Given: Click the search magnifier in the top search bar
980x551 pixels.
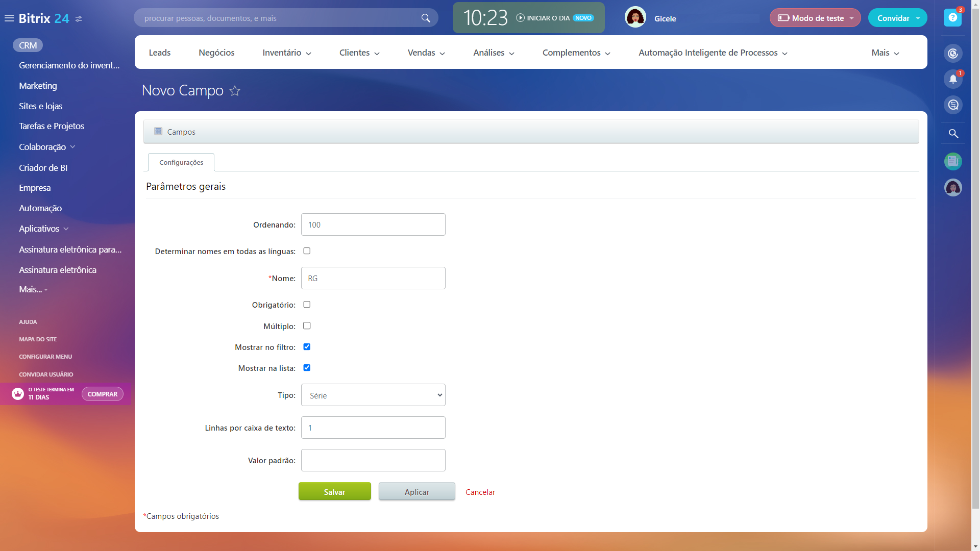Looking at the screenshot, I should tap(426, 18).
